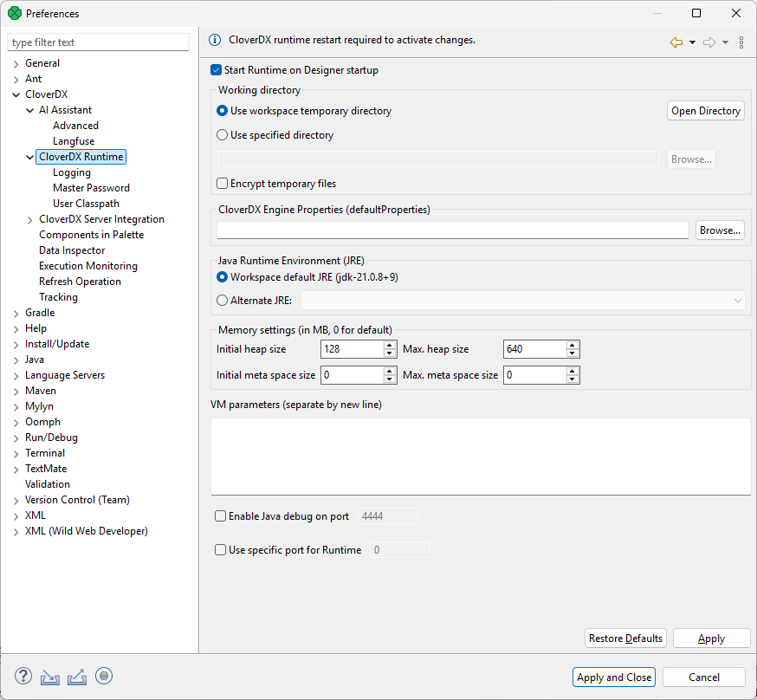Select the Logging preference page

click(72, 172)
